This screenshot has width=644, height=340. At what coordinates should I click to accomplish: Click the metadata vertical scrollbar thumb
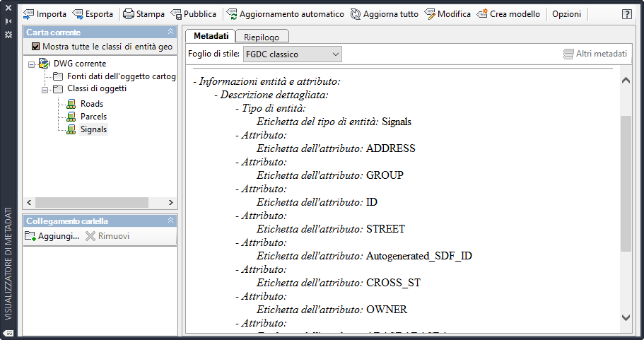pos(626,184)
